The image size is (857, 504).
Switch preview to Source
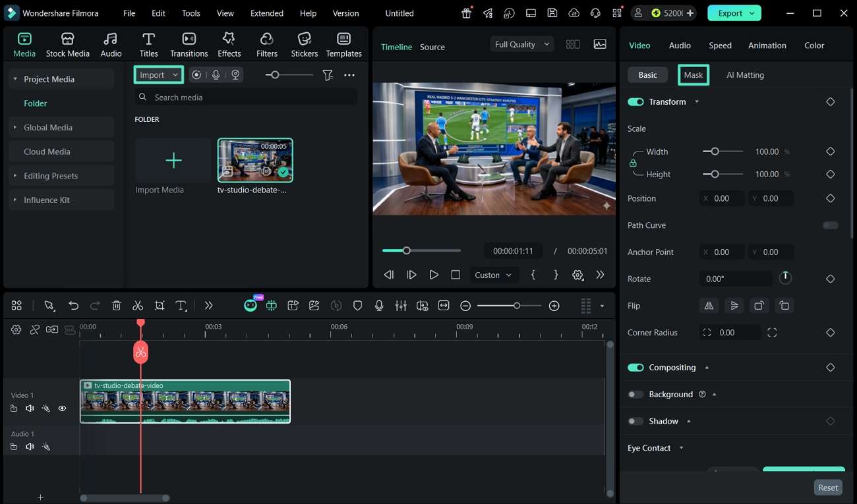(x=432, y=47)
